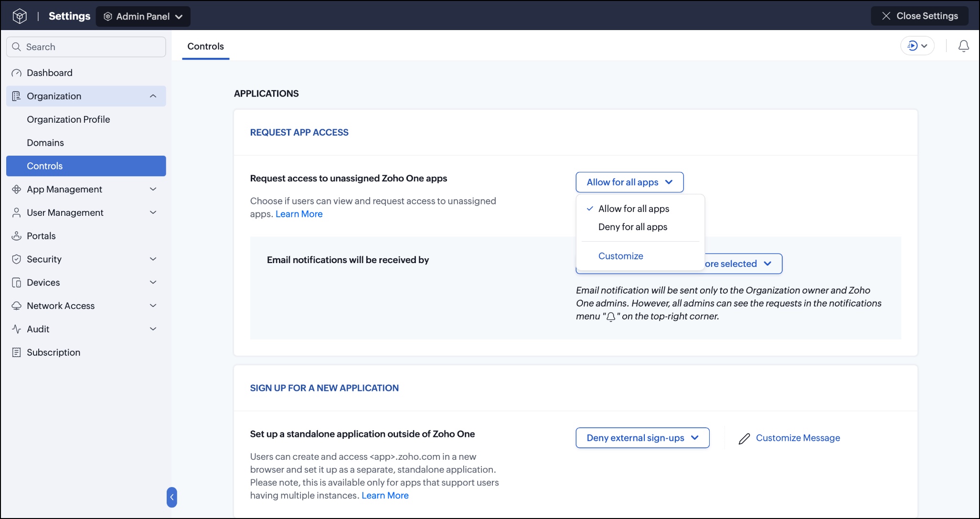The width and height of the screenshot is (980, 519).
Task: Click the Close Settings button
Action: pos(920,16)
